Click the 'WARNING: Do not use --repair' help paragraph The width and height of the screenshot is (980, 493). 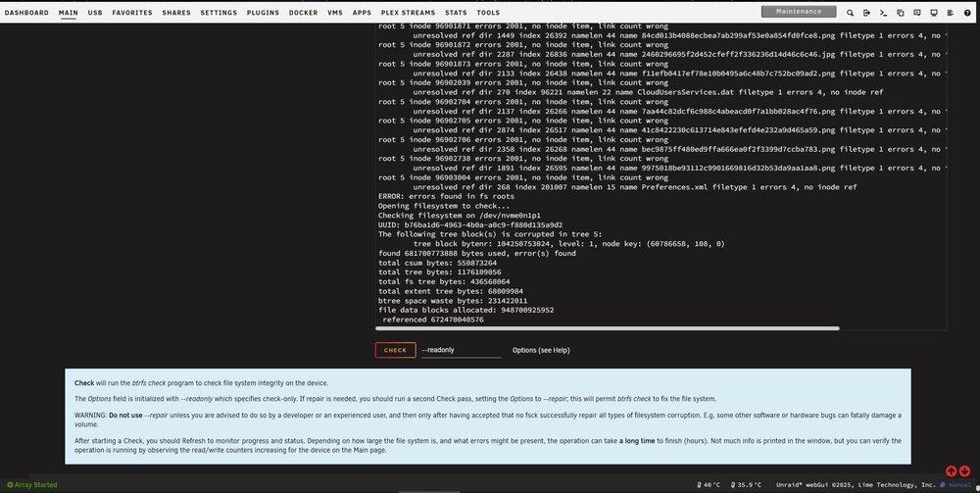(x=487, y=419)
